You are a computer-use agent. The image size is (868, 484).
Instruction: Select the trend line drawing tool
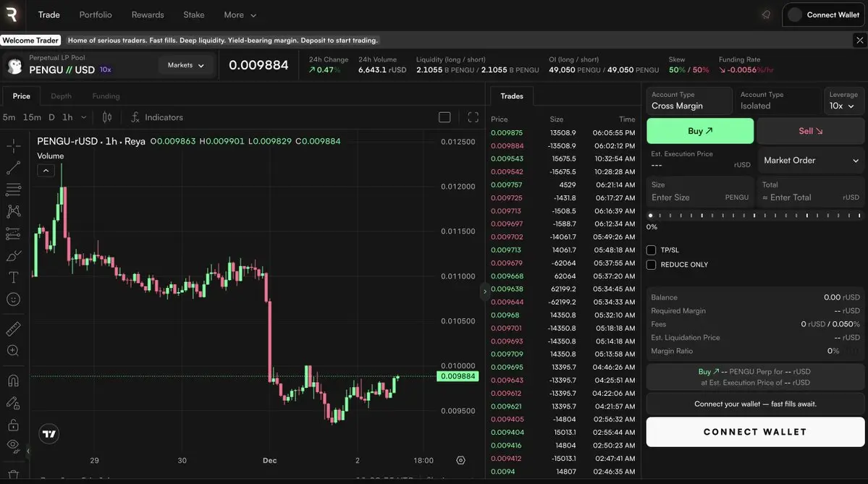[x=13, y=168]
